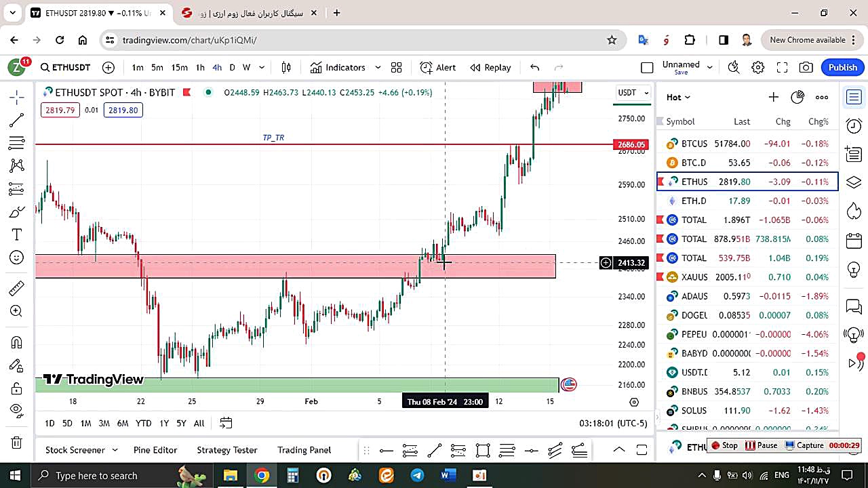The image size is (868, 488).
Task: Open Telegram from the taskbar
Action: tap(417, 475)
